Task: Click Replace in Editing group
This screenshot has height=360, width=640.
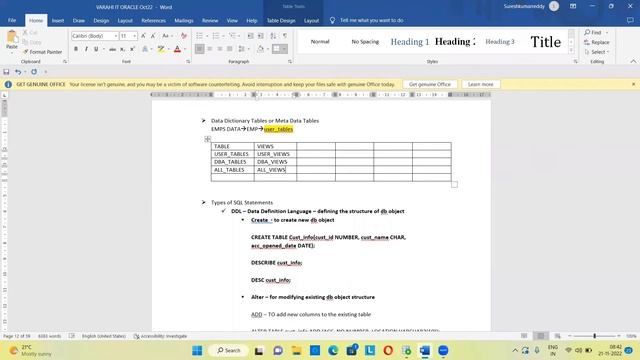Action: pyautogui.click(x=596, y=42)
